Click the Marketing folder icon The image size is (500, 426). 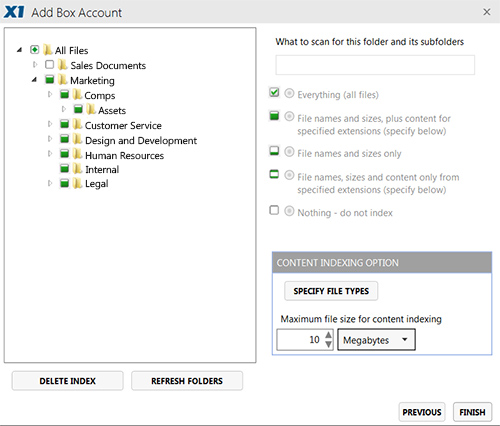62,80
